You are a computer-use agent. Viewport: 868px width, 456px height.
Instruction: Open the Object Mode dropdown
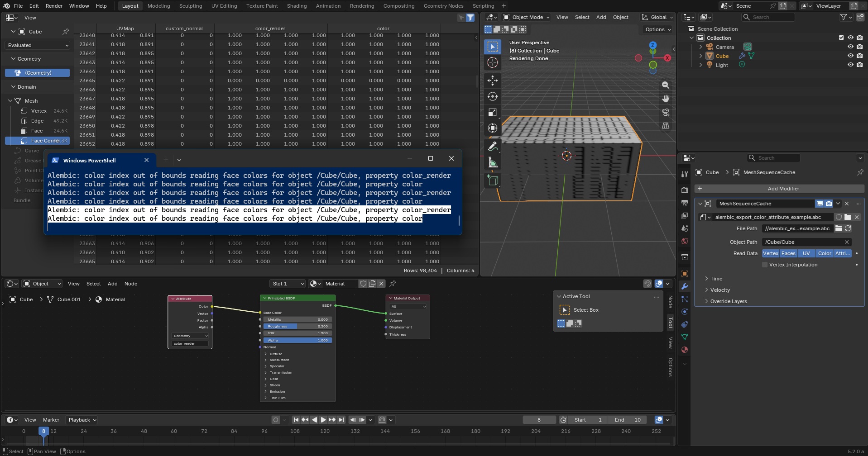526,17
